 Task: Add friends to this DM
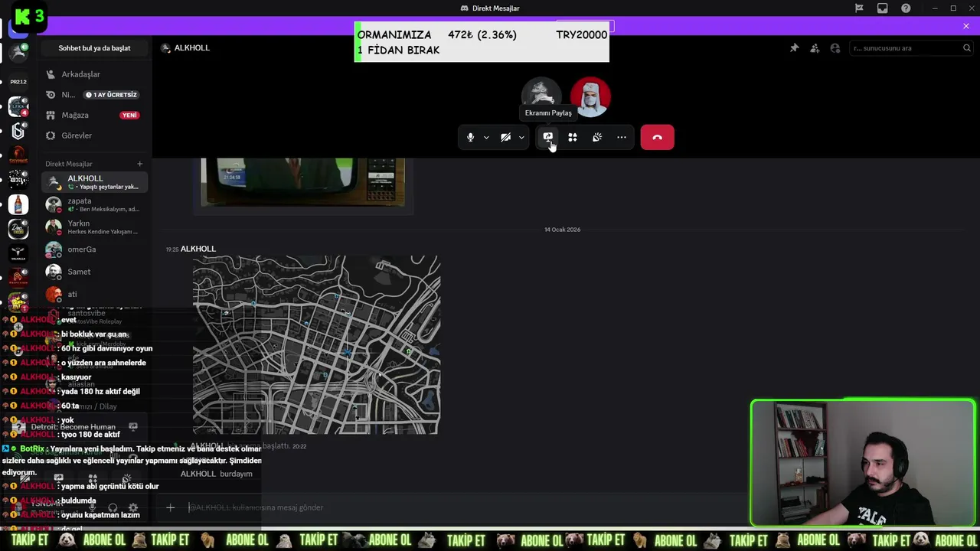tap(815, 48)
